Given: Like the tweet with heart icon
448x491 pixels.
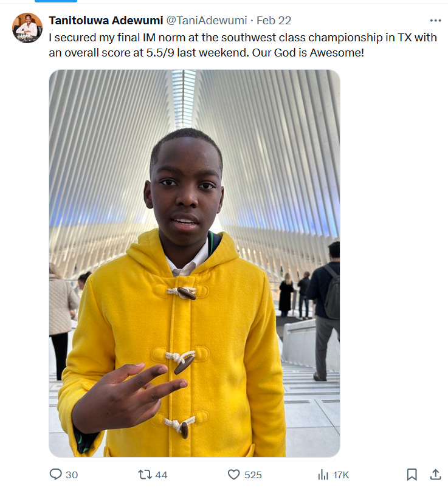Looking at the screenshot, I should pyautogui.click(x=233, y=475).
